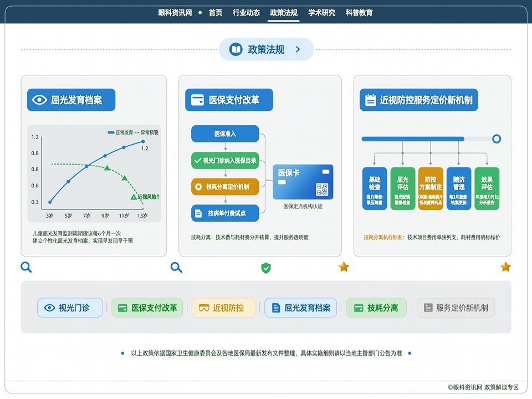Click the 医保卡 card image
The width and height of the screenshot is (532, 399).
click(303, 182)
